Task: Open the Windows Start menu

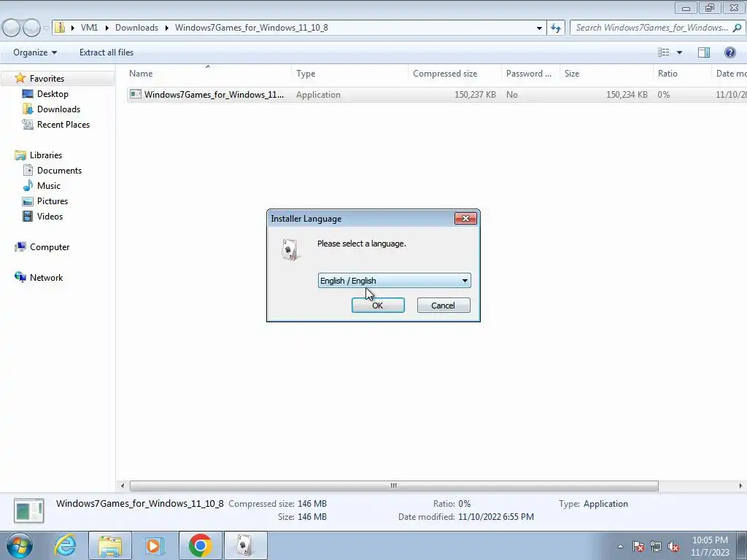Action: pyautogui.click(x=20, y=545)
